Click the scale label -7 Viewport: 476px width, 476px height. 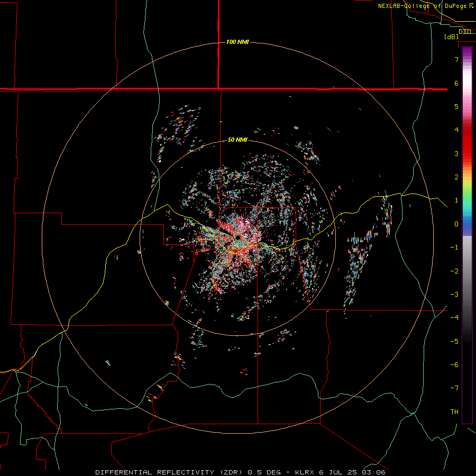(454, 388)
